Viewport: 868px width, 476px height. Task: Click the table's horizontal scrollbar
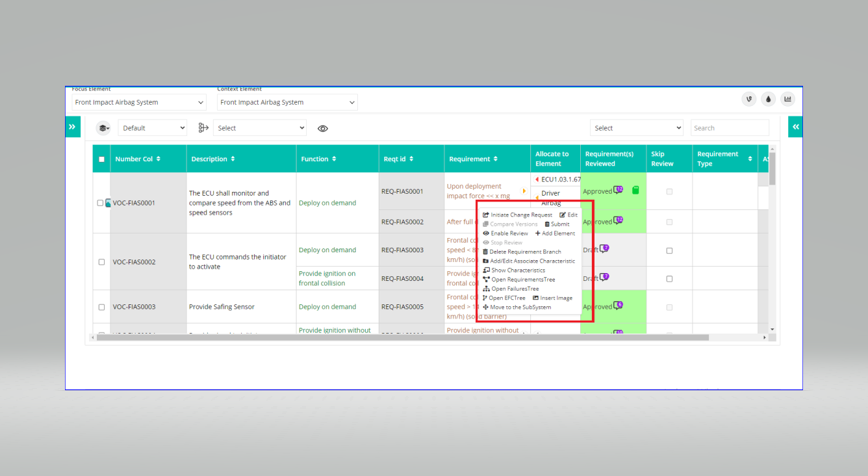point(403,337)
